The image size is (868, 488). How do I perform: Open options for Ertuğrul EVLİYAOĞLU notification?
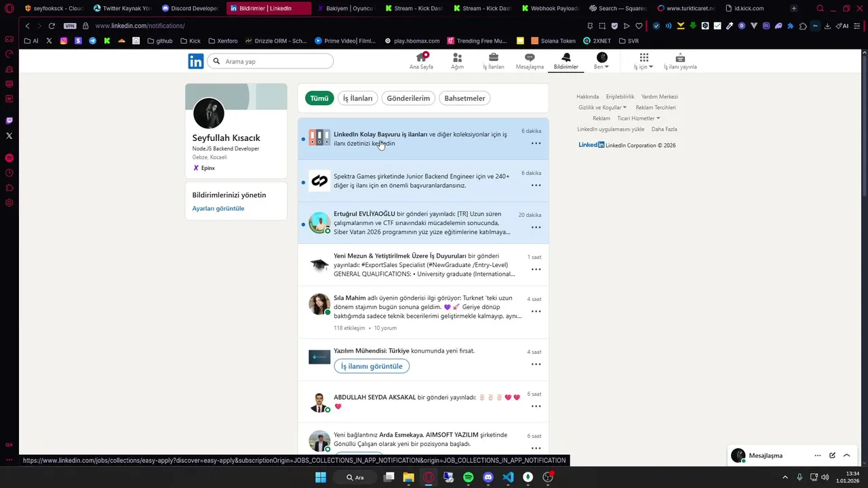(536, 227)
